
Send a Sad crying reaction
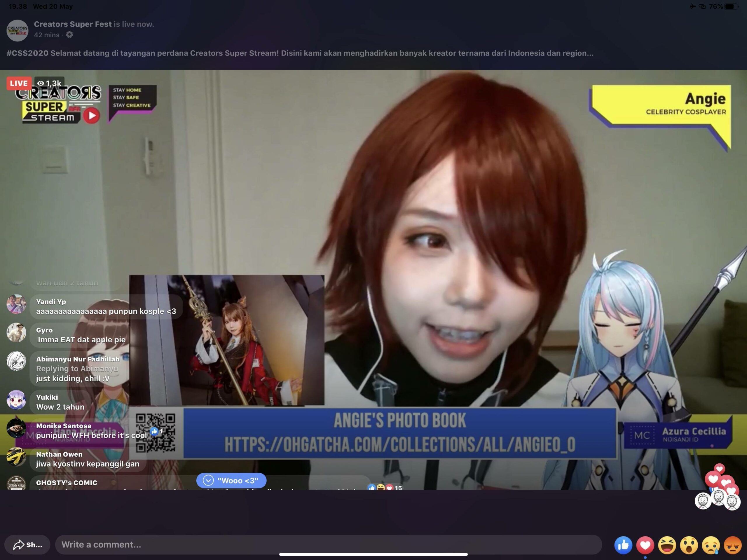(x=711, y=545)
